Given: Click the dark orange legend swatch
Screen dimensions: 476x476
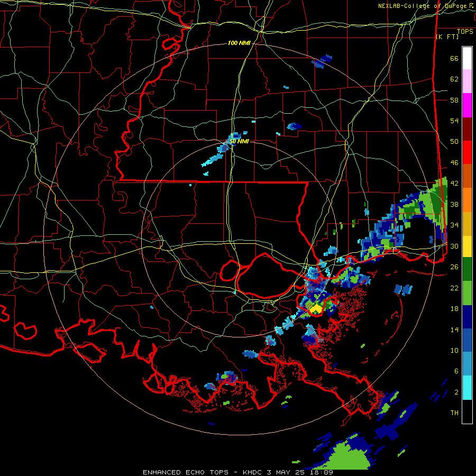Looking at the screenshot, I should click(x=467, y=176).
